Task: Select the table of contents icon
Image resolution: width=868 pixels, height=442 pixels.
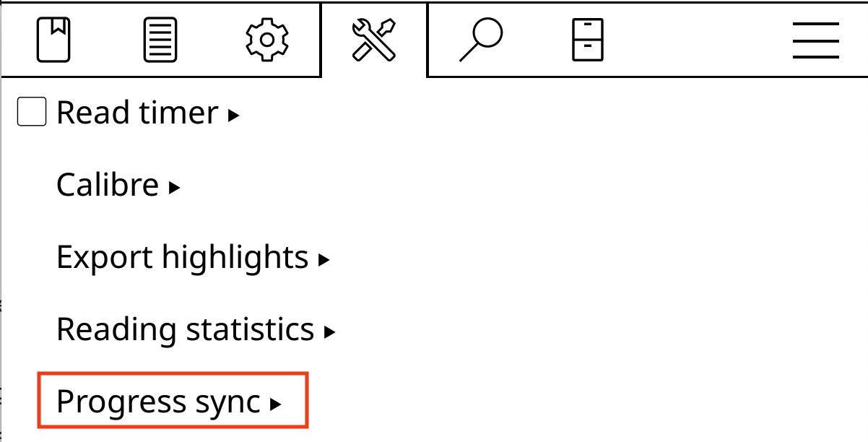Action: (x=159, y=40)
